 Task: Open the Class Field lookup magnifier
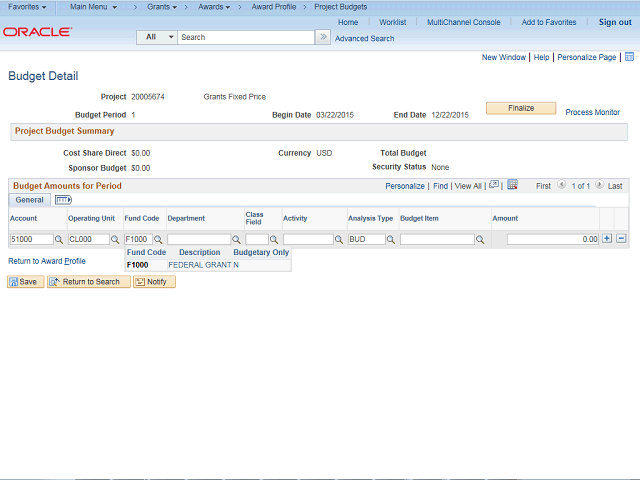pos(274,240)
